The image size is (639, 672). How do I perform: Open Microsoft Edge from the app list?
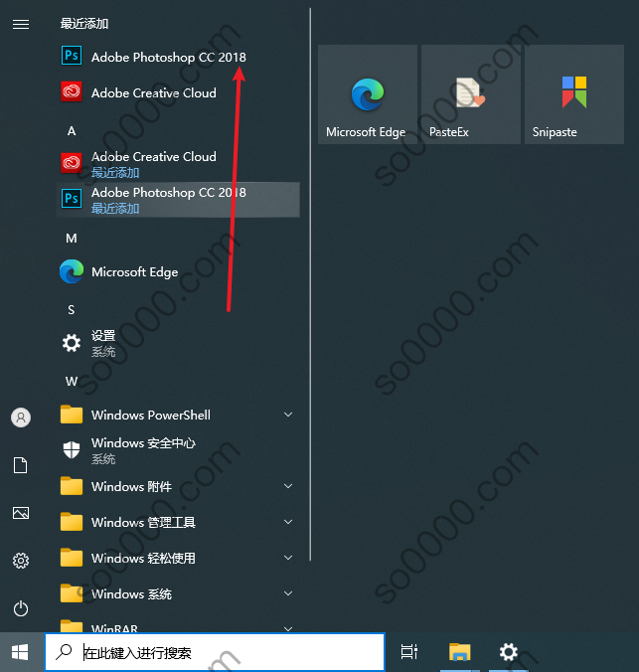(x=178, y=271)
